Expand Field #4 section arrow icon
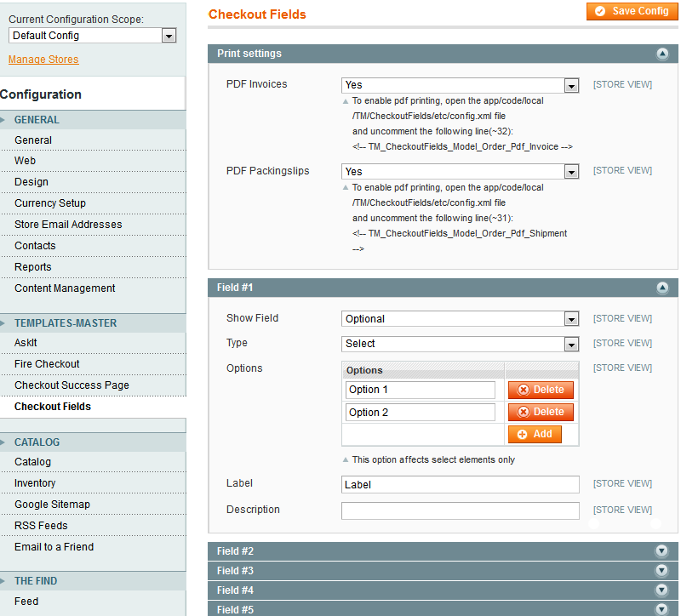Image resolution: width=681 pixels, height=616 pixels. point(661,590)
